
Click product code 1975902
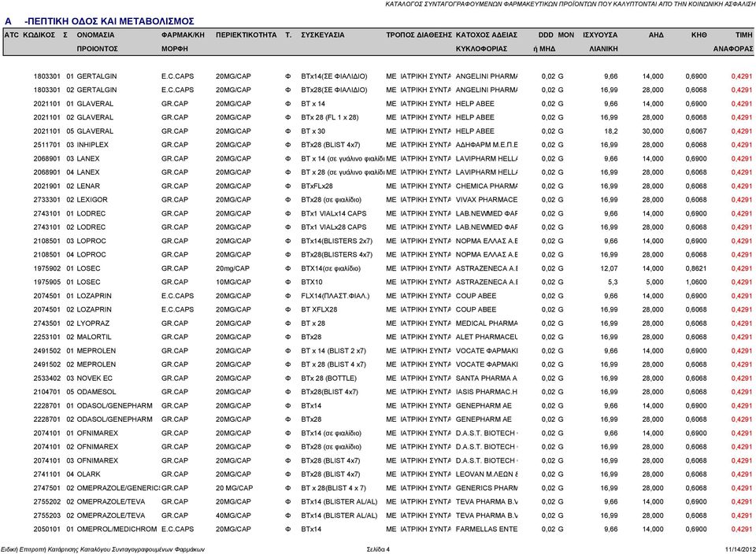[x=46, y=268]
